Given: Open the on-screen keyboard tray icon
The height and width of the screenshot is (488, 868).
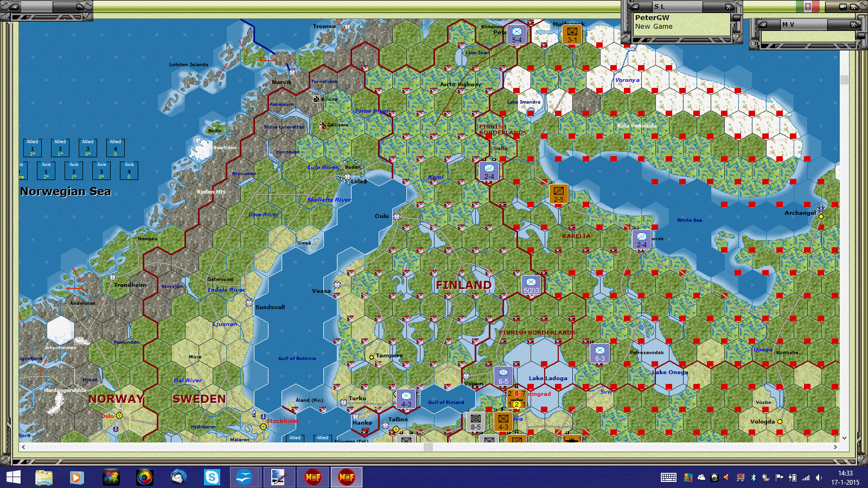Looking at the screenshot, I should pos(668,477).
